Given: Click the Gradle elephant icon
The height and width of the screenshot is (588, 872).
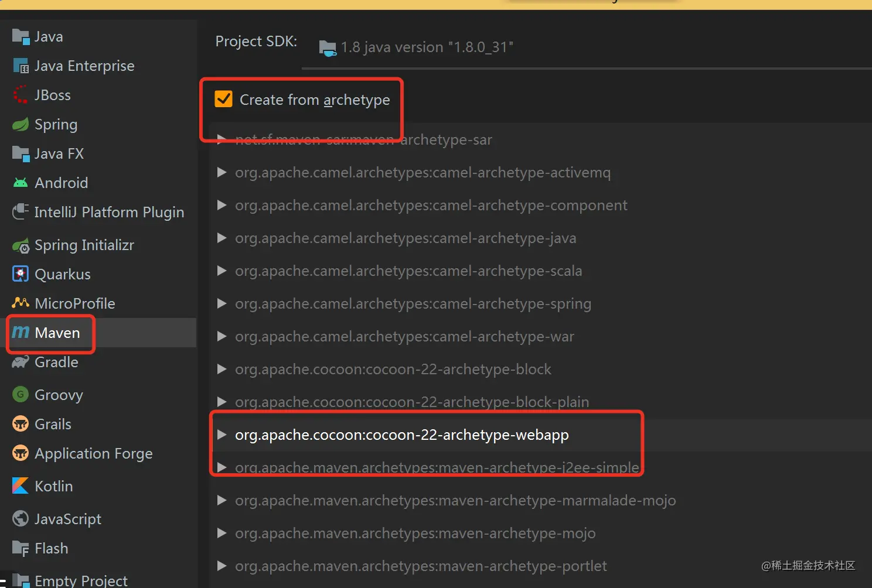Looking at the screenshot, I should [21, 362].
